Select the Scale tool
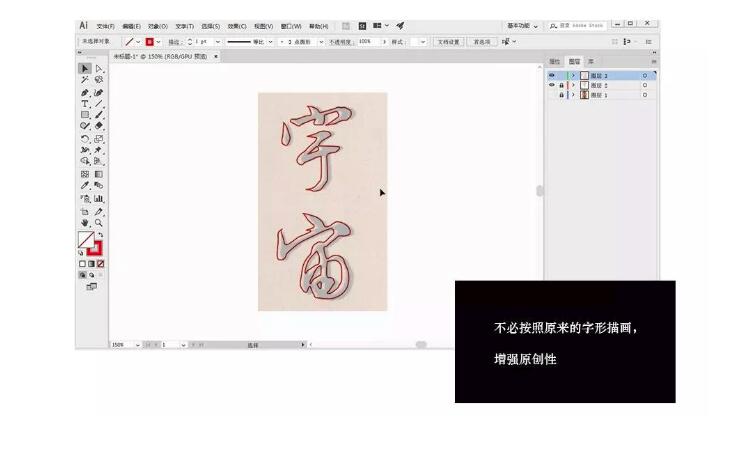The height and width of the screenshot is (464, 740). click(99, 139)
